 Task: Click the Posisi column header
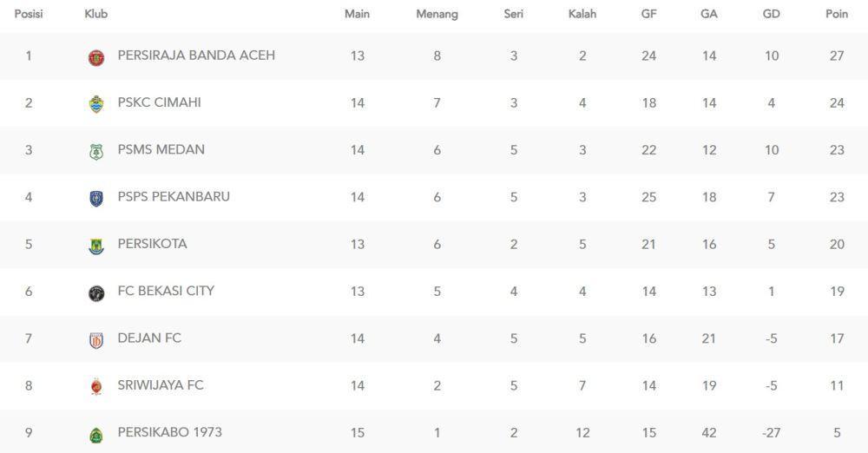29,14
